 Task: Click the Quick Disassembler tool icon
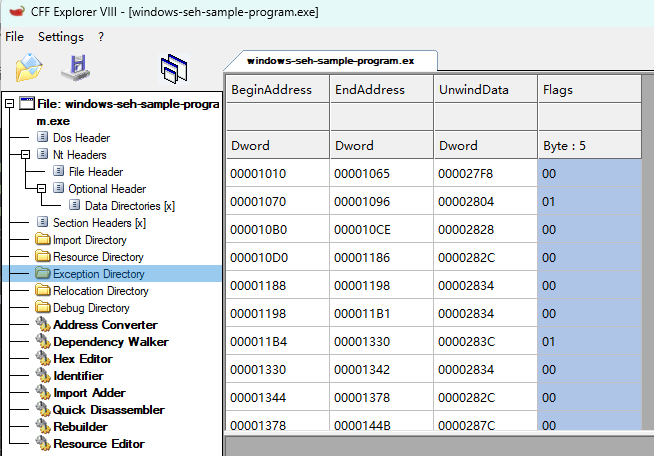43,410
